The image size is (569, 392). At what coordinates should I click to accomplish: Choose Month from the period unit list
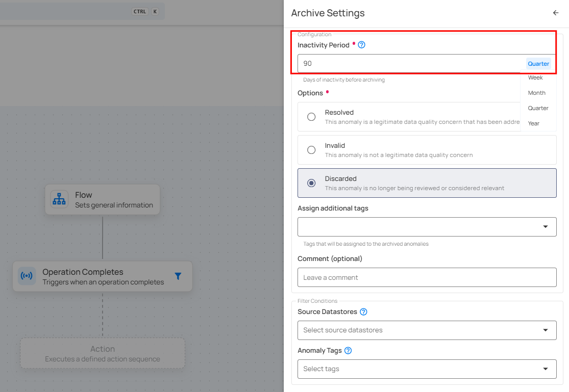[536, 93]
